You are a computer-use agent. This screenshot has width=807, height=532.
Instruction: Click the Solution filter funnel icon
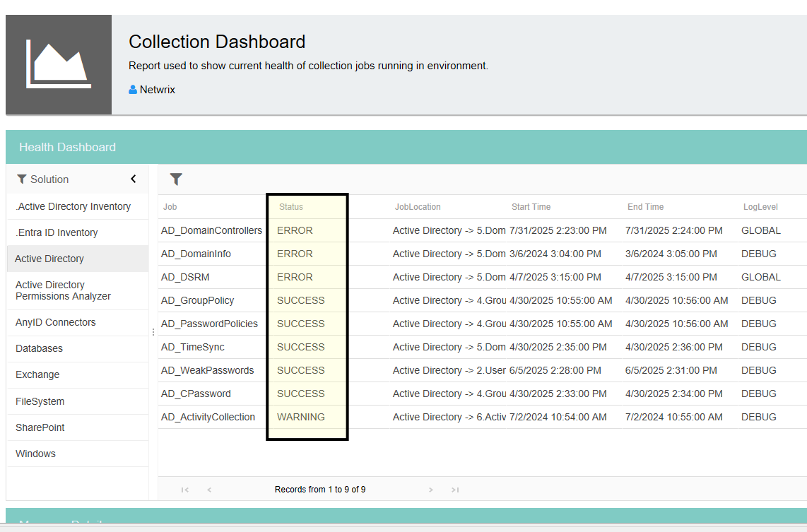coord(22,179)
